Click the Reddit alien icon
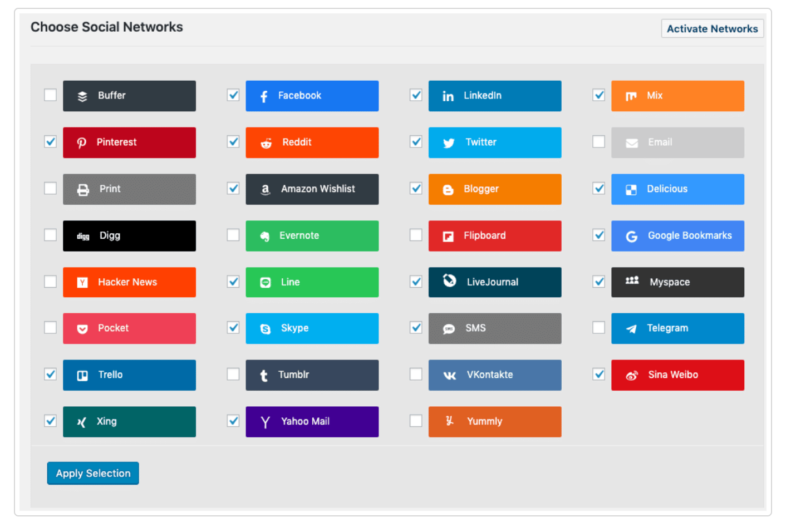 click(266, 143)
